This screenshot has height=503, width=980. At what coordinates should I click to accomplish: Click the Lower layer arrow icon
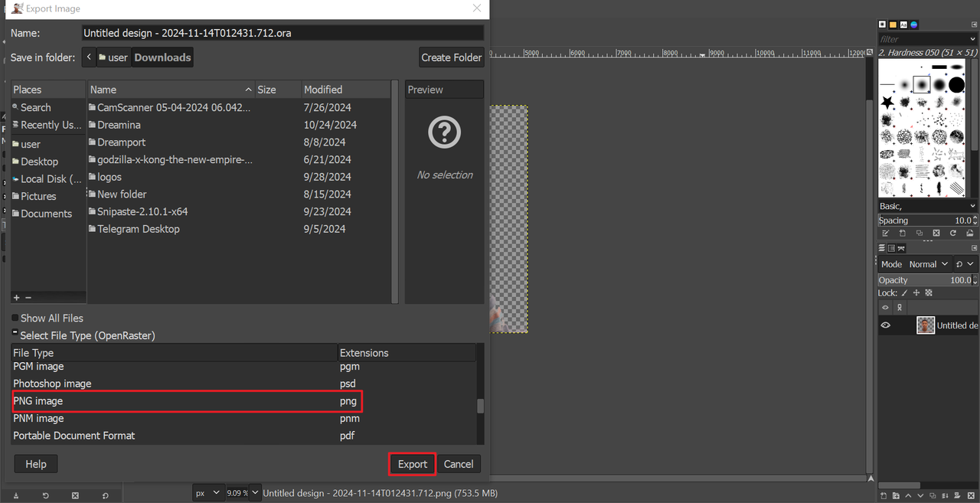coord(920,496)
